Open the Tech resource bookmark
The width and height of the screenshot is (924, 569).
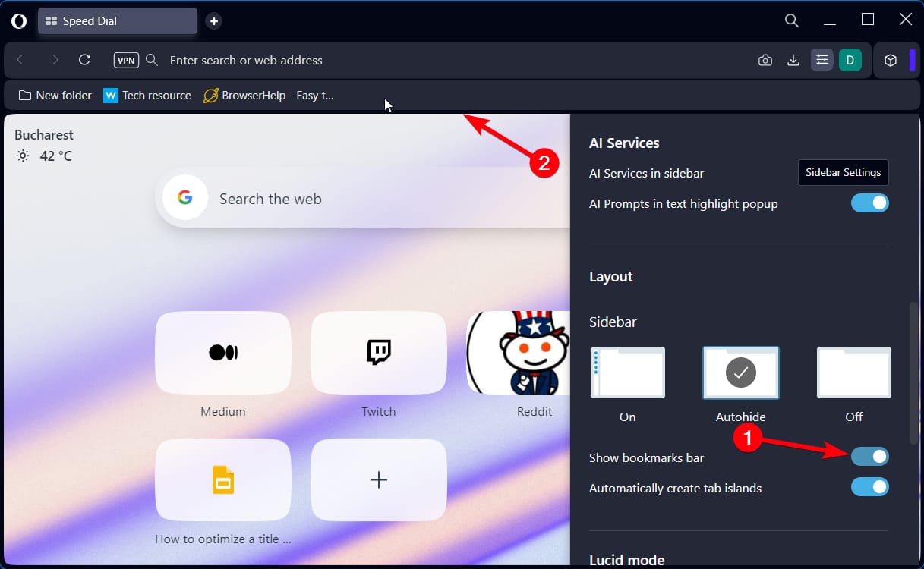pyautogui.click(x=147, y=96)
